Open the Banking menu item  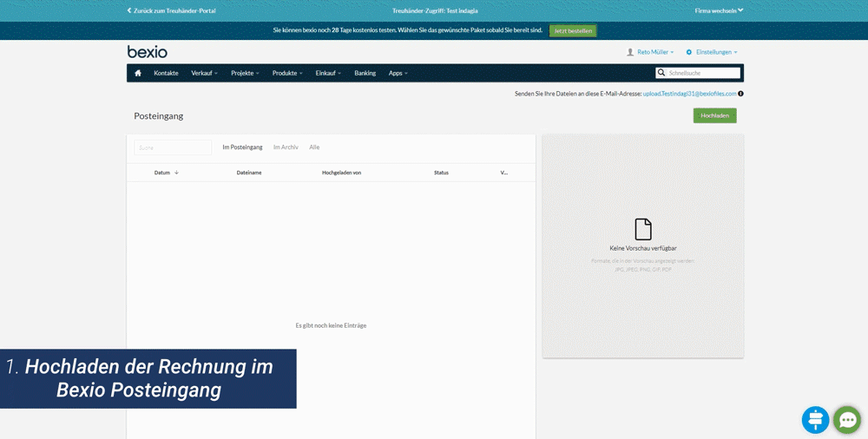365,73
